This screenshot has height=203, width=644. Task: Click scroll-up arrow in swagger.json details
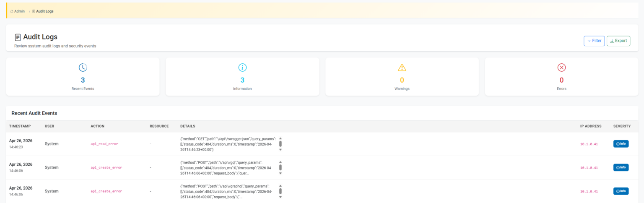click(x=280, y=138)
